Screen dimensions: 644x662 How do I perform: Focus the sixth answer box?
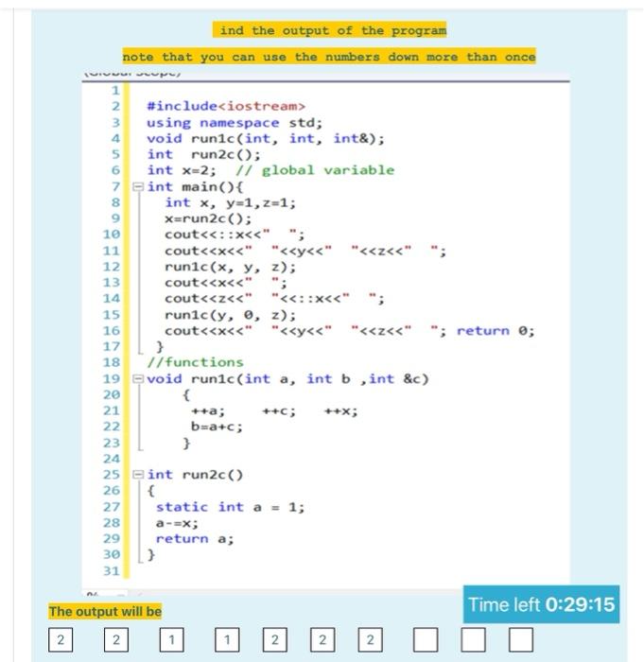(x=322, y=639)
